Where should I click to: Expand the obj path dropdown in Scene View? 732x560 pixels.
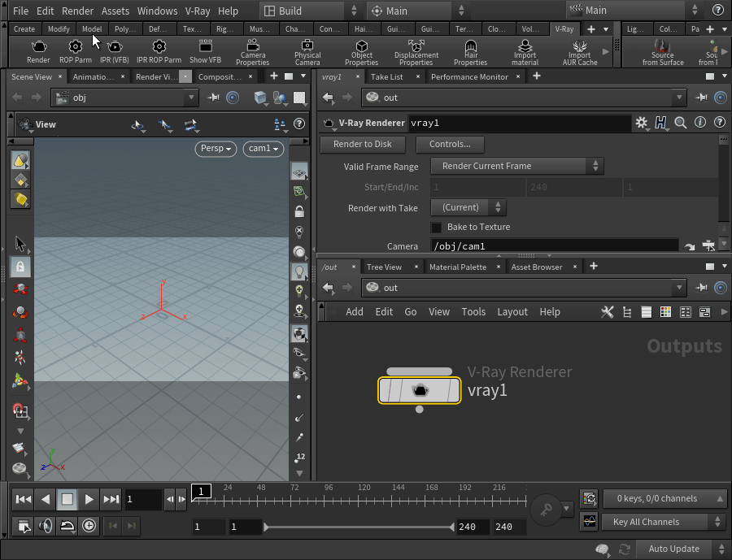190,98
